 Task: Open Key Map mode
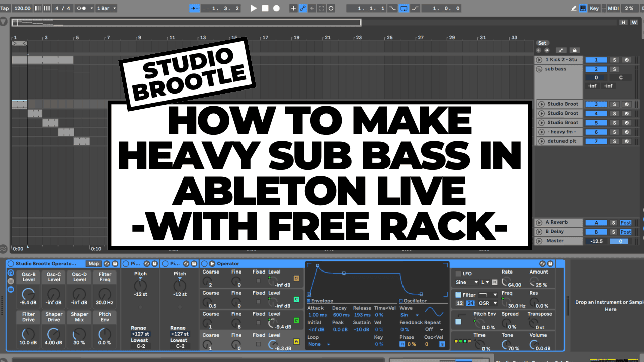(594, 8)
